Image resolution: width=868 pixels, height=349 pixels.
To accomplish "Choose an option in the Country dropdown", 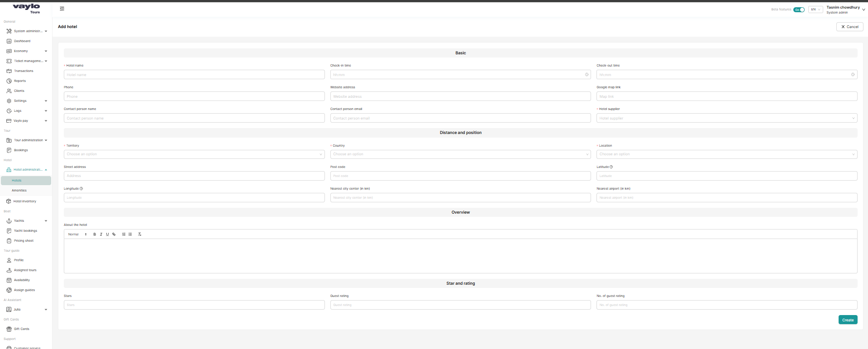I will [x=460, y=154].
